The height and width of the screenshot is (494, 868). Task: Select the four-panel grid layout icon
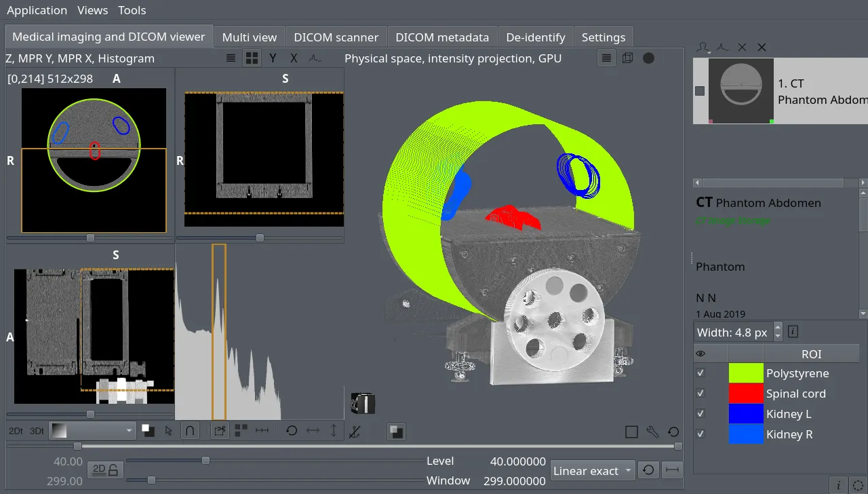tap(252, 58)
